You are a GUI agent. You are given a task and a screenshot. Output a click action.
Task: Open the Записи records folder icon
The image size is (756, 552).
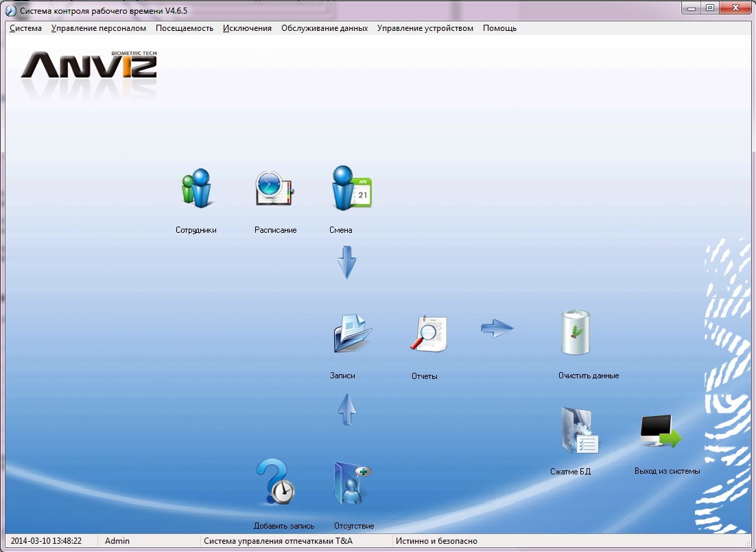353,334
